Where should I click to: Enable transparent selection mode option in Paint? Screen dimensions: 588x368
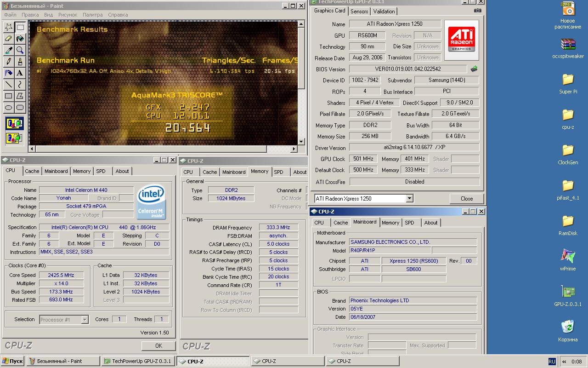[14, 137]
